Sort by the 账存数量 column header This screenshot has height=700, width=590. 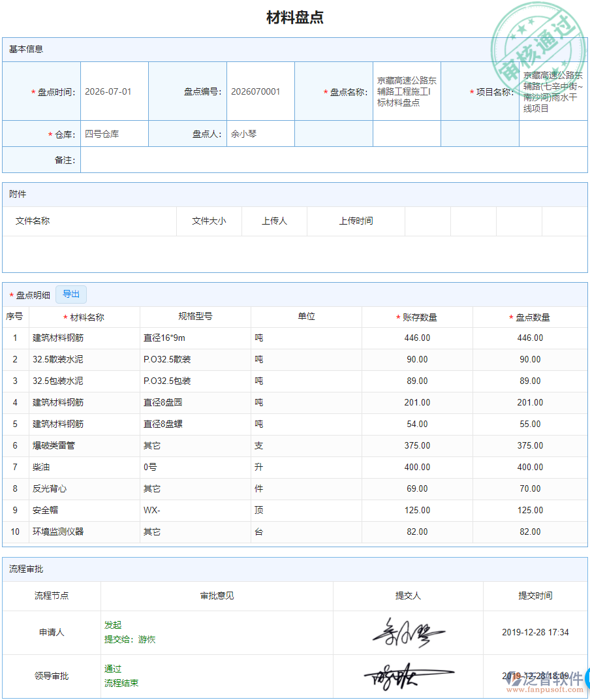pos(418,316)
